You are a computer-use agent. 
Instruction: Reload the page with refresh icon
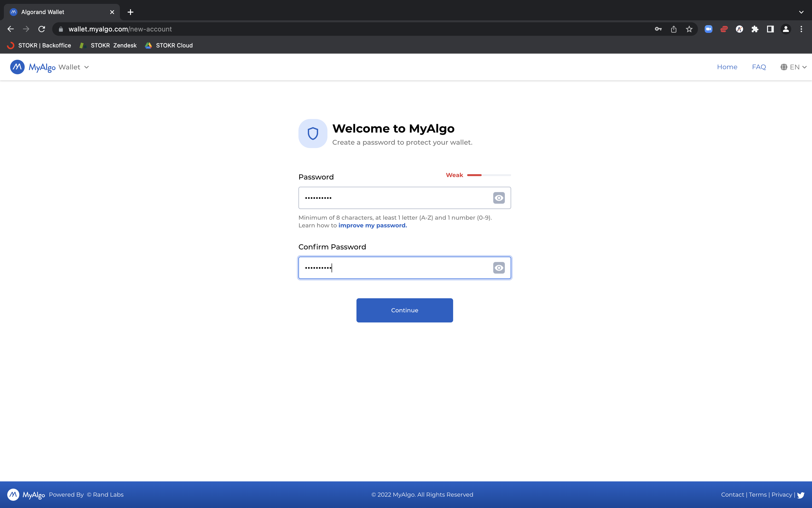[x=42, y=29]
